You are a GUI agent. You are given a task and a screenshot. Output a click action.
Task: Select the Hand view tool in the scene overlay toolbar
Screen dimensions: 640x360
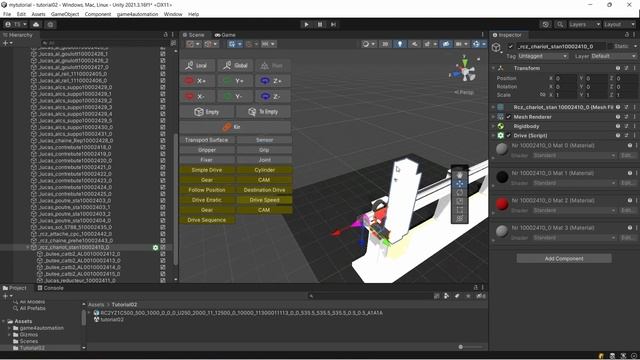[x=460, y=175]
